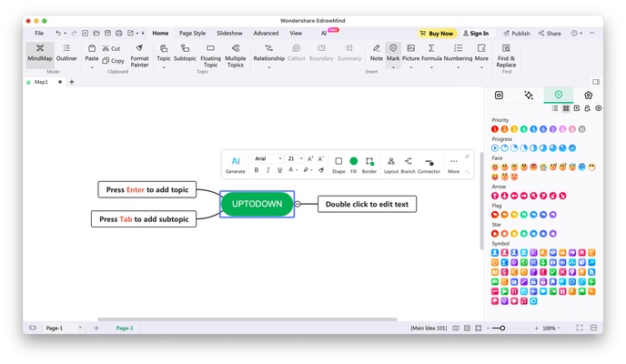Screen dimensions: 626x364
Task: Click the Sign In button
Action: click(476, 34)
